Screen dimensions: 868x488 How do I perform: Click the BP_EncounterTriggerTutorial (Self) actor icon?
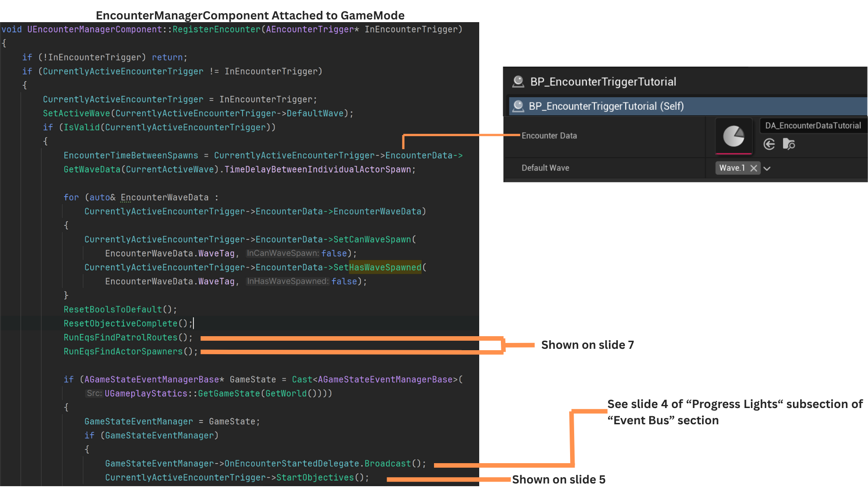click(x=518, y=106)
